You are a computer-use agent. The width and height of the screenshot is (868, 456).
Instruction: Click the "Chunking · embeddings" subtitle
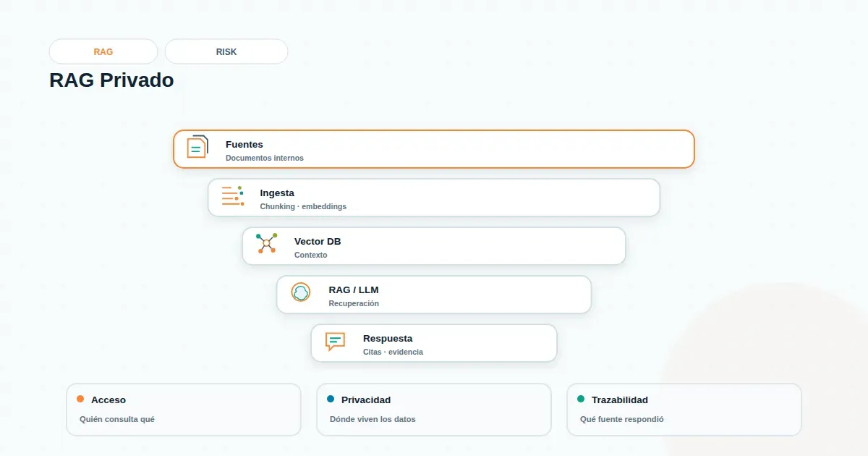click(x=303, y=206)
